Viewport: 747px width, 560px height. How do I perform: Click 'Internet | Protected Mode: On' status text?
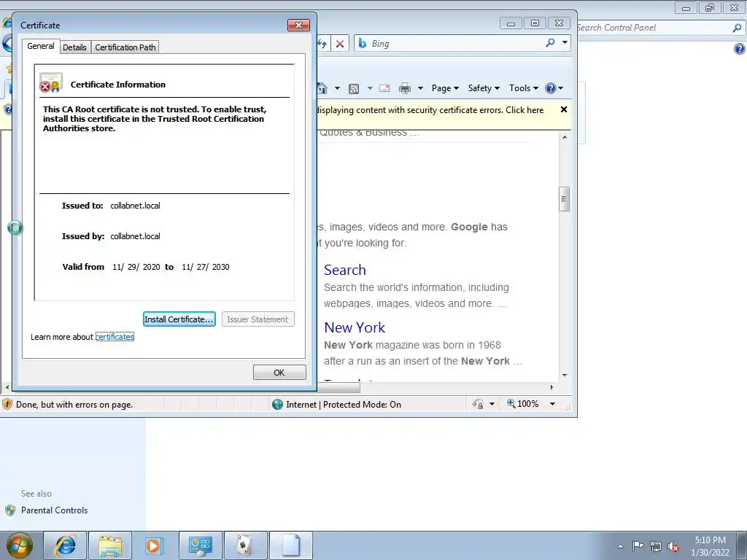(344, 404)
